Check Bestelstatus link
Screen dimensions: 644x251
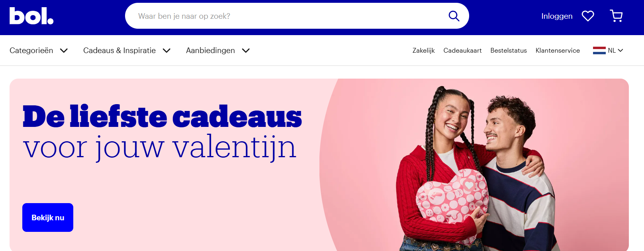pyautogui.click(x=509, y=50)
